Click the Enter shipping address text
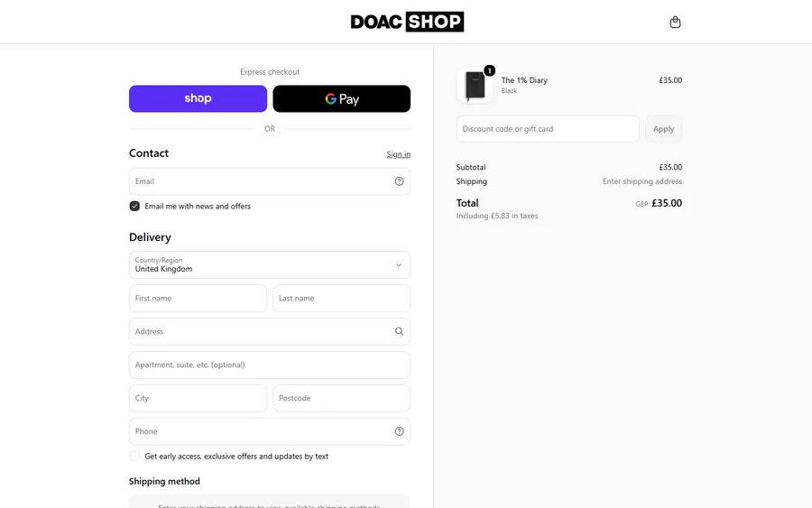This screenshot has width=812, height=508. 642,181
